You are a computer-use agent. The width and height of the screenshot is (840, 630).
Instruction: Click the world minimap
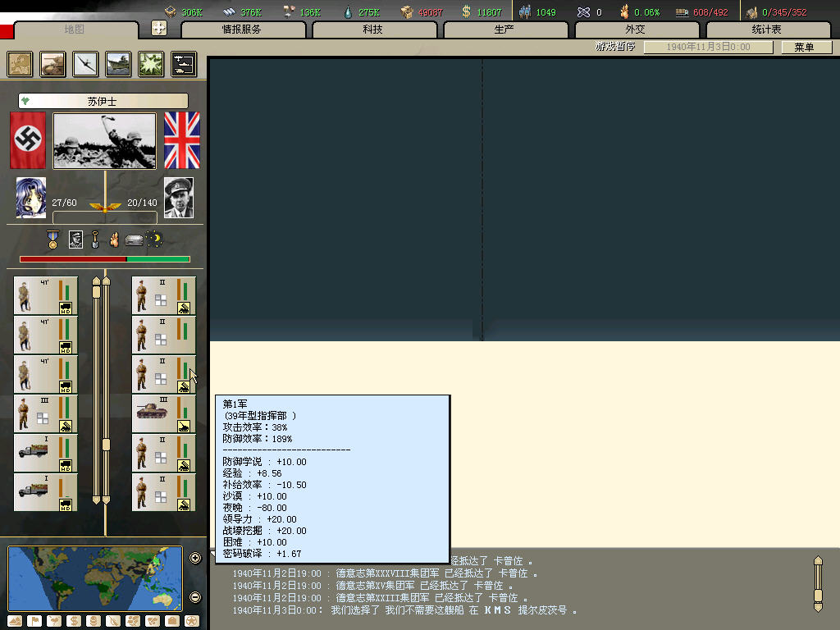95,578
